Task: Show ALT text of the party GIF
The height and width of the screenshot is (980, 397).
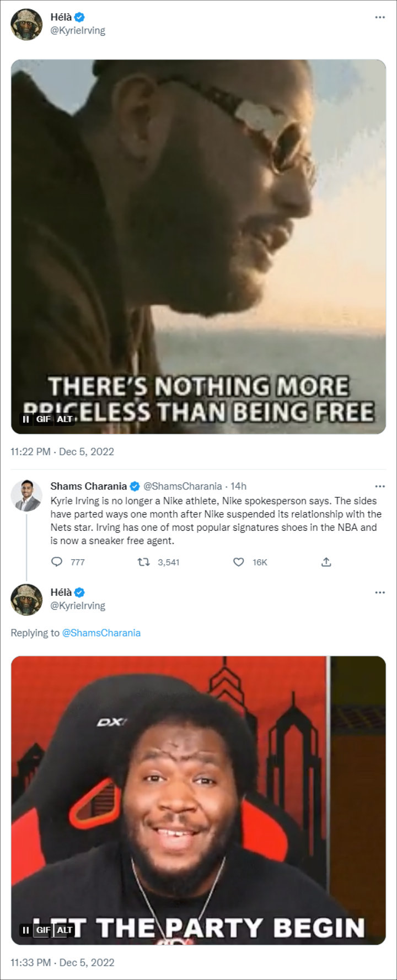Action: point(65,930)
